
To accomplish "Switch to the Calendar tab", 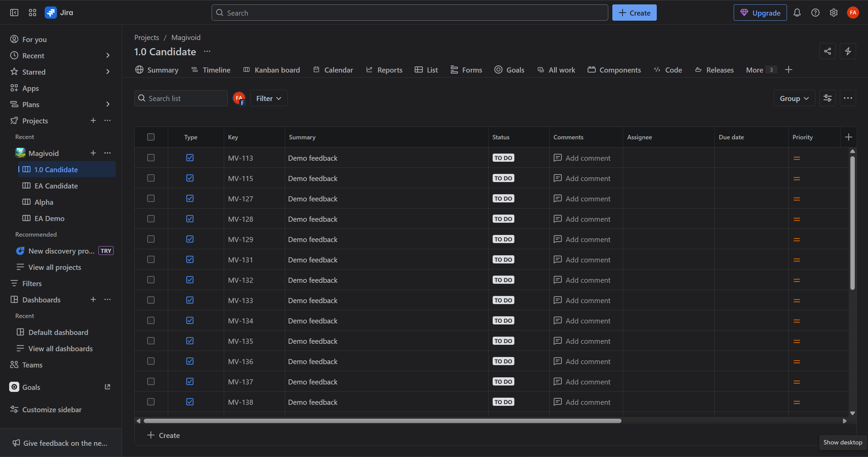I will (x=333, y=70).
